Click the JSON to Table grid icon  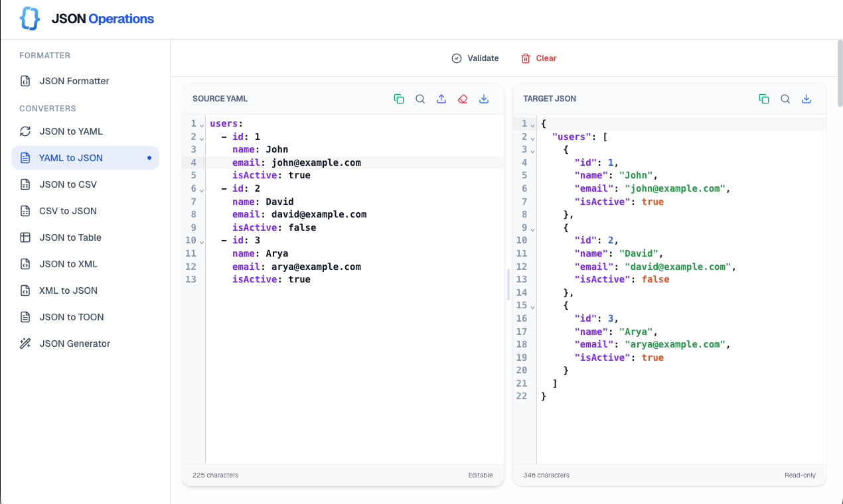tap(25, 237)
